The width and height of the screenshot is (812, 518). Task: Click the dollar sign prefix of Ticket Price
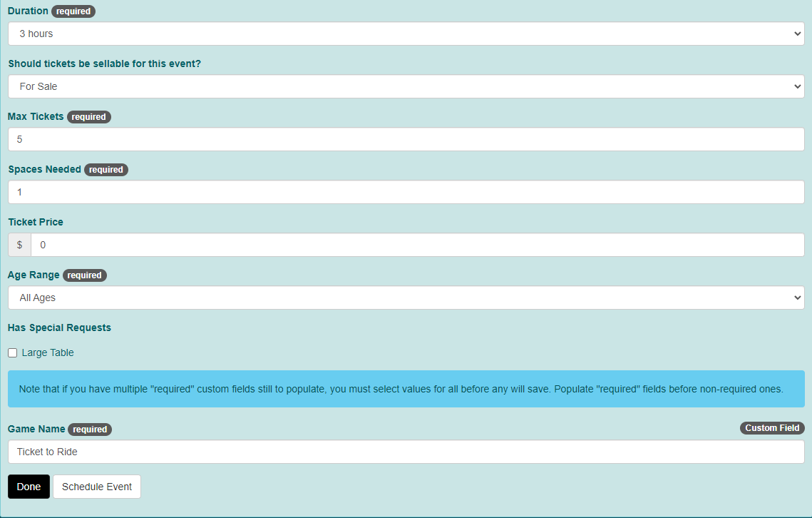[20, 245]
